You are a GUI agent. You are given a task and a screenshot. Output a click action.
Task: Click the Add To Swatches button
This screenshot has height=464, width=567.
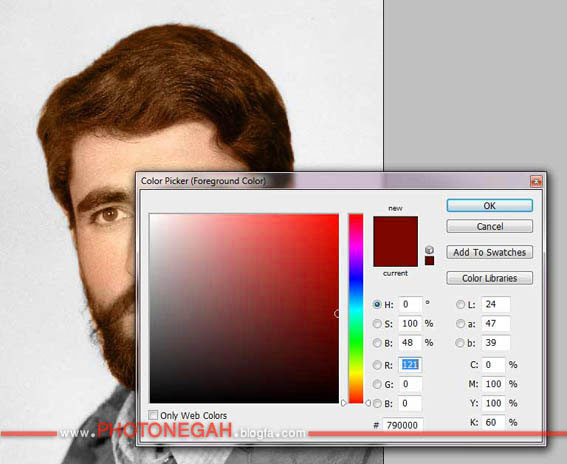pyautogui.click(x=490, y=252)
